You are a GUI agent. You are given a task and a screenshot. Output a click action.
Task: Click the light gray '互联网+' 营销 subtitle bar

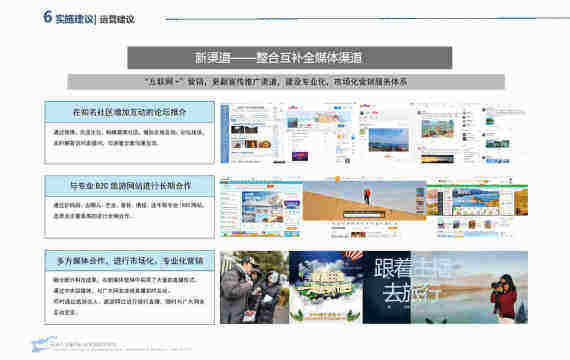coord(286,82)
